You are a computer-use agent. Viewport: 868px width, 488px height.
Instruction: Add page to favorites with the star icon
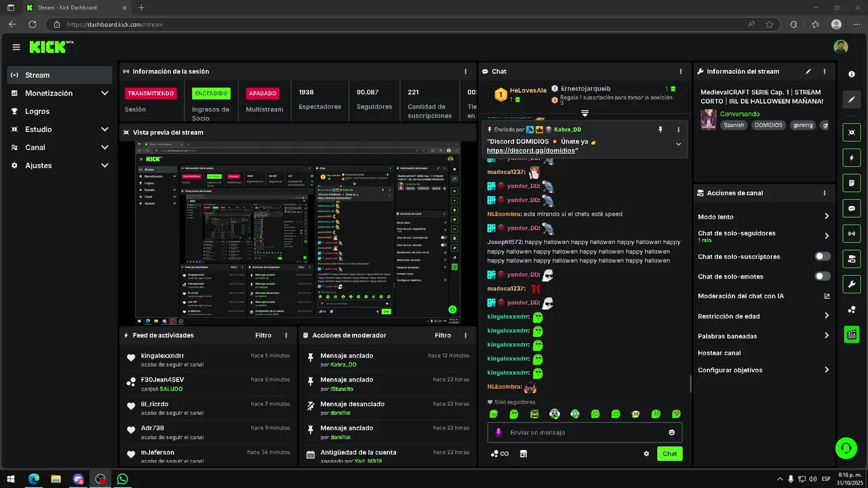coord(770,24)
